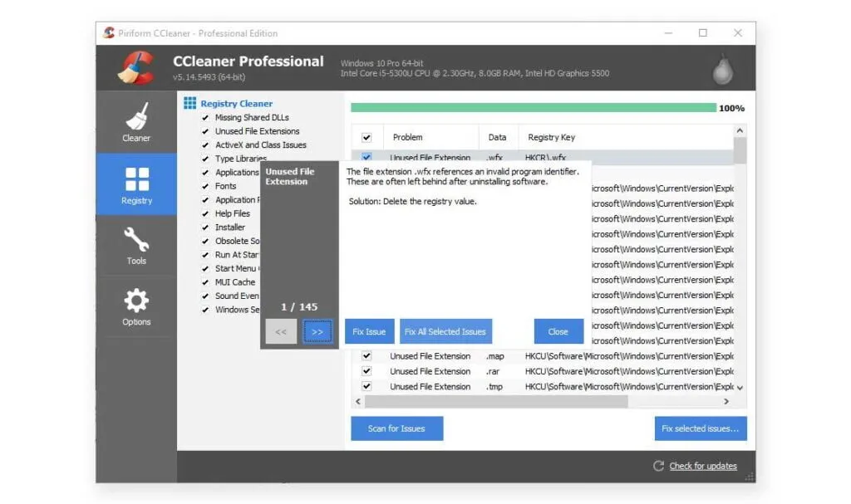Sort by Data column header
Screen dimensions: 851x504
(x=499, y=137)
